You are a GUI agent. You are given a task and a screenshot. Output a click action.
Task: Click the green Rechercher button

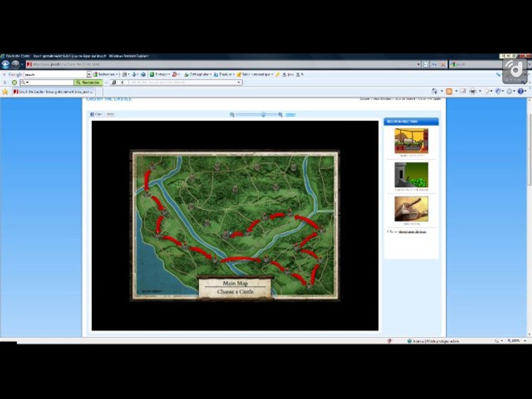pos(88,83)
